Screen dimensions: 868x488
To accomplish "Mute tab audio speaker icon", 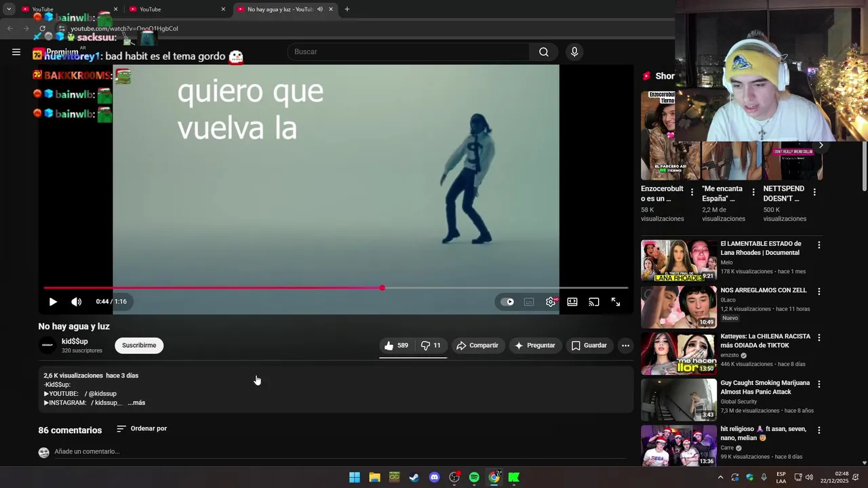I will (320, 9).
